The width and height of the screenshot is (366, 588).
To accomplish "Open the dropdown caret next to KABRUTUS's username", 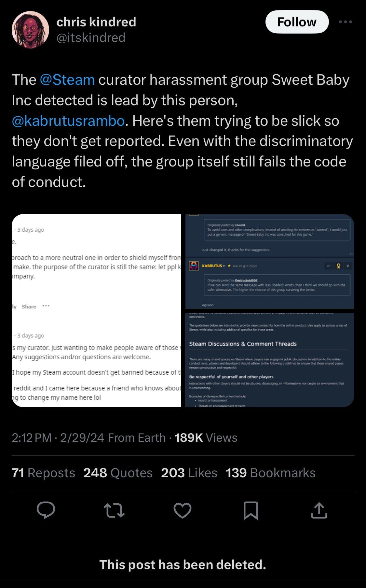I will (x=224, y=266).
